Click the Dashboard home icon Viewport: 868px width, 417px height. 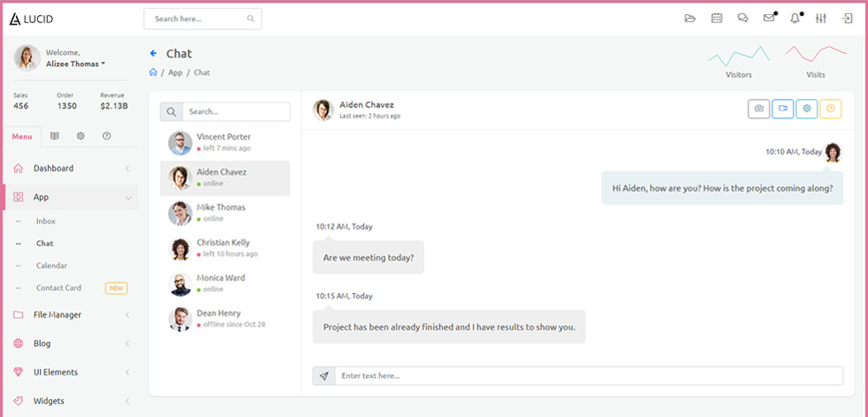tap(19, 168)
